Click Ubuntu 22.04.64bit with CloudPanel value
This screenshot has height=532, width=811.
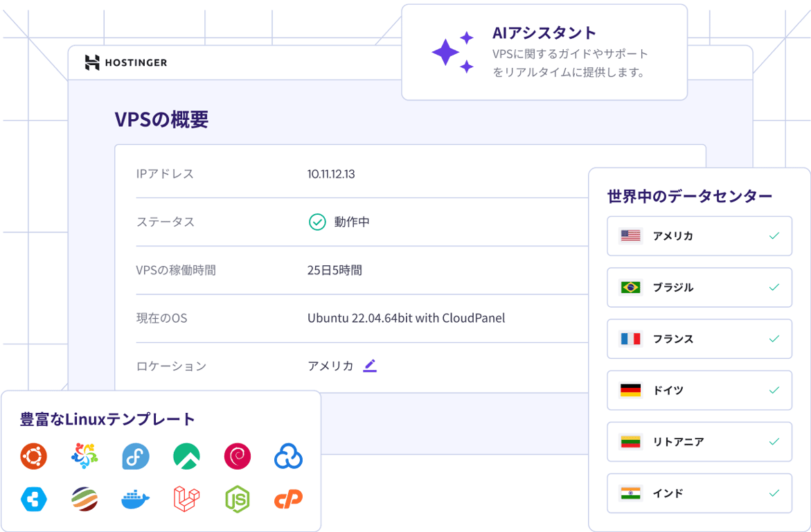(x=406, y=318)
